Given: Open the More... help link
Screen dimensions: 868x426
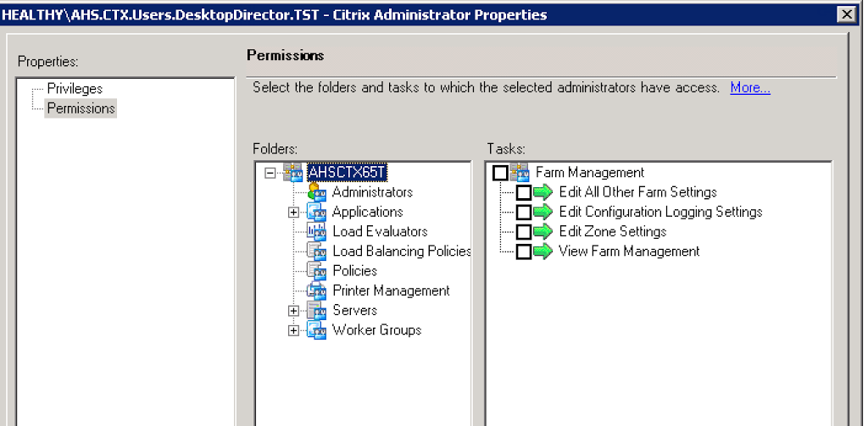Looking at the screenshot, I should click(x=750, y=88).
